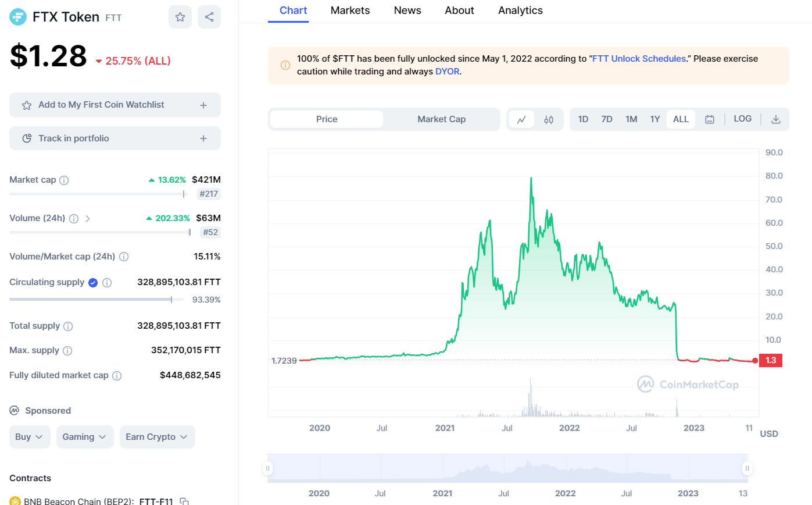The width and height of the screenshot is (812, 505).
Task: Click the mini overview chart navigator
Action: pos(507,468)
